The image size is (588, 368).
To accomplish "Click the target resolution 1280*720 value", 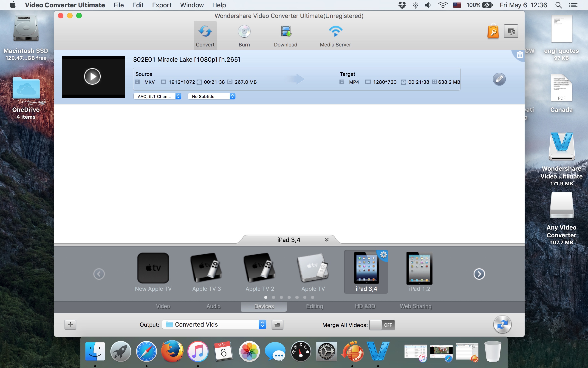I will tap(385, 82).
